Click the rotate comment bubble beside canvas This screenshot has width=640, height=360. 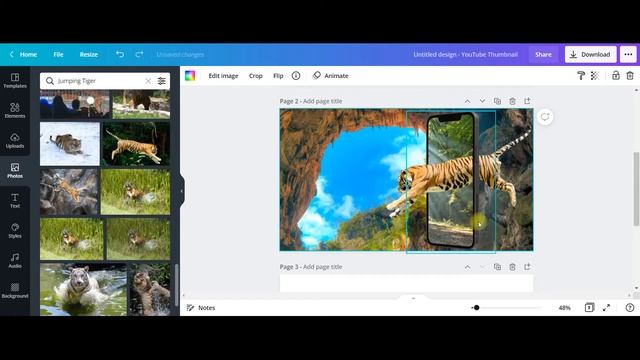click(x=544, y=117)
